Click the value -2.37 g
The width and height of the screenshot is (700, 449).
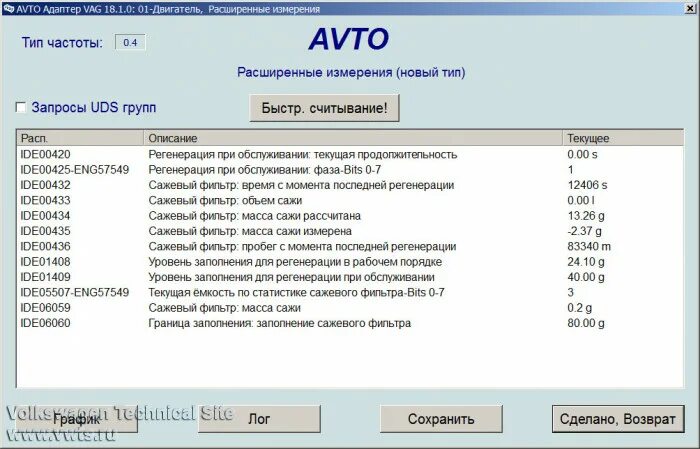(584, 231)
